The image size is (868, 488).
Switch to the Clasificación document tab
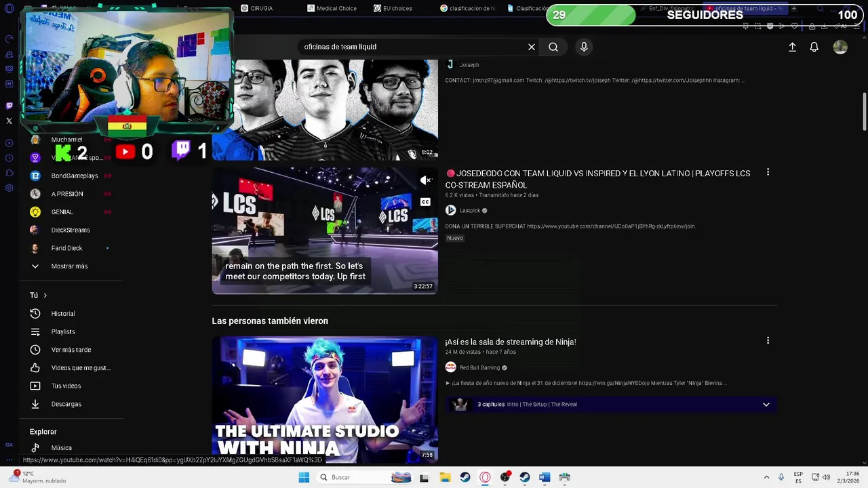coord(527,8)
